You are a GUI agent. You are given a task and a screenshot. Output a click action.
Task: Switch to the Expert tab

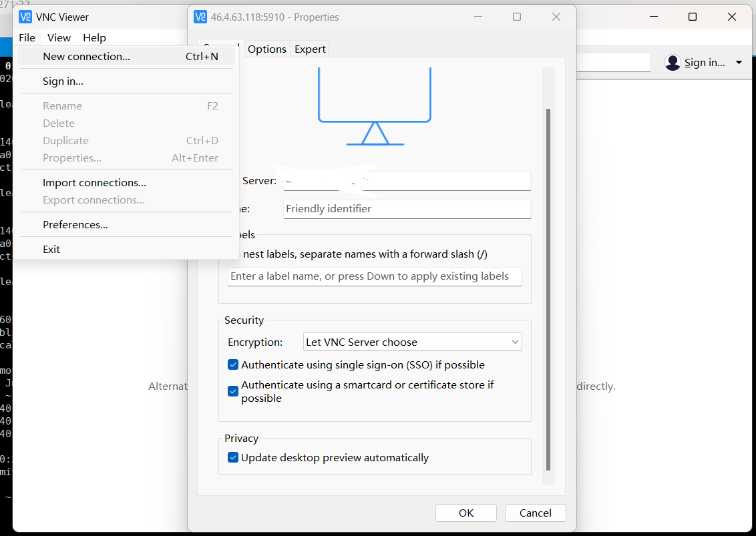click(310, 49)
